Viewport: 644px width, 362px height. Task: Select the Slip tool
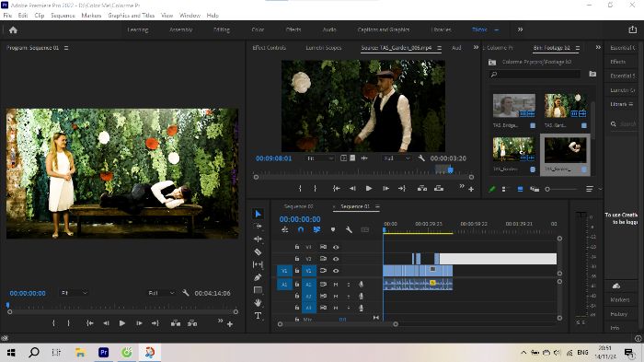(258, 264)
